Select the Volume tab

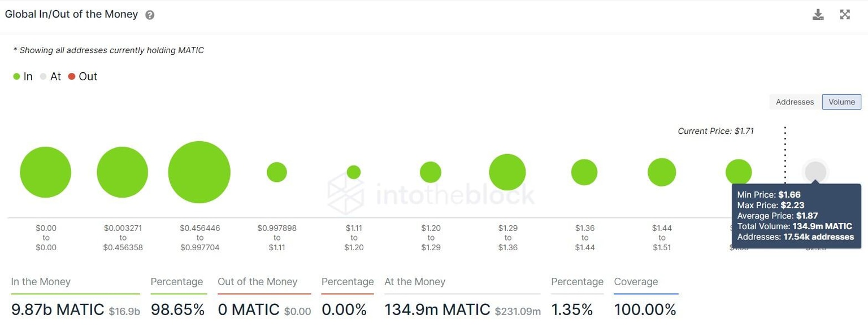841,102
